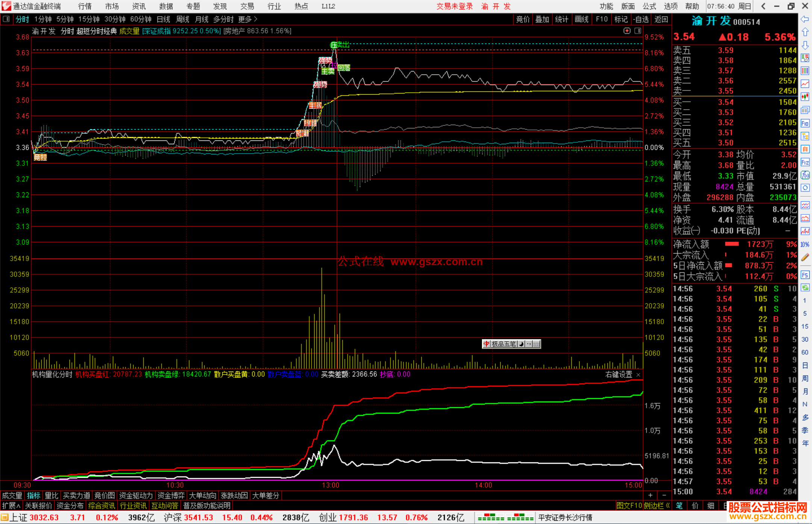Screen dimensions: 812x524
Task: Select 资金博弈 indicator tab
Action: (x=171, y=495)
